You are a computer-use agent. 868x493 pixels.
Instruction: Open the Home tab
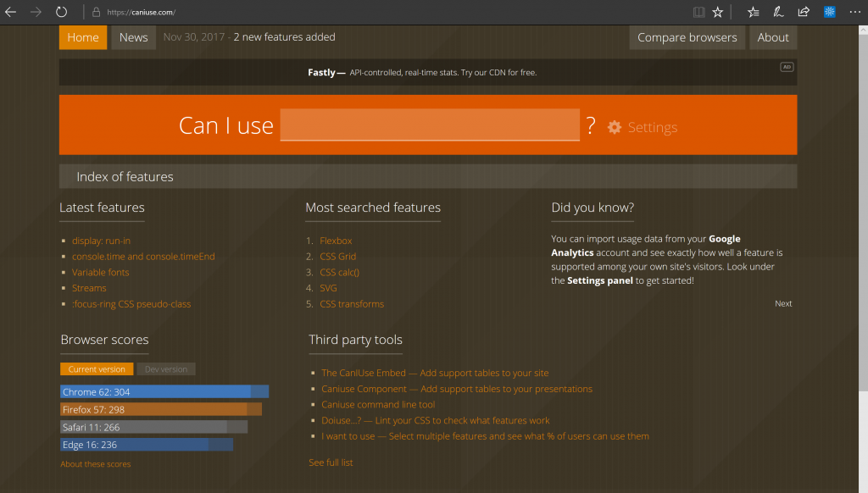[83, 37]
